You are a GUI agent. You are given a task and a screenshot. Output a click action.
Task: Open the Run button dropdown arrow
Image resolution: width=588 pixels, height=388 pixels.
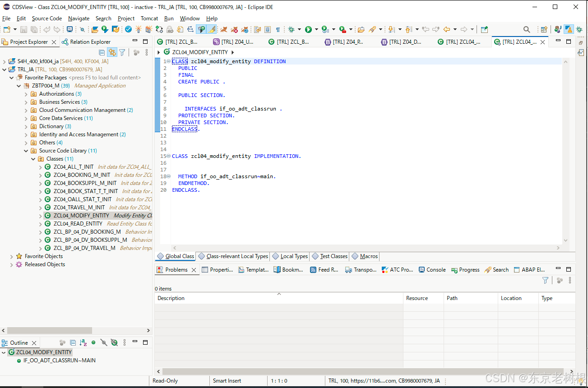(316, 29)
